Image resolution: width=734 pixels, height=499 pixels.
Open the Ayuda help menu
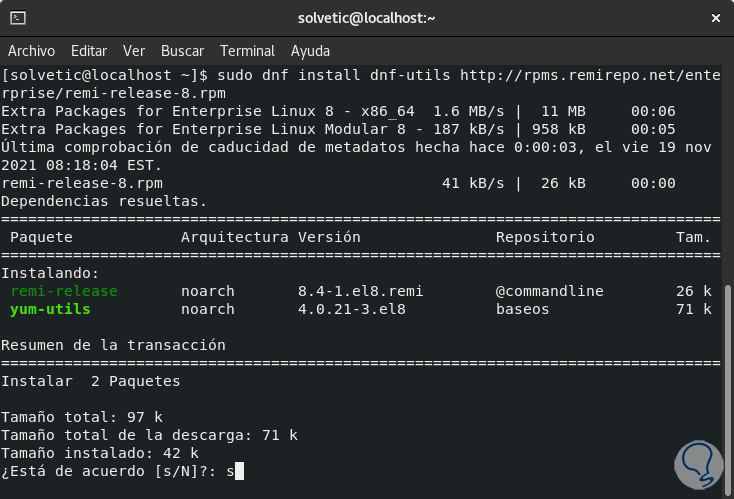(310, 50)
